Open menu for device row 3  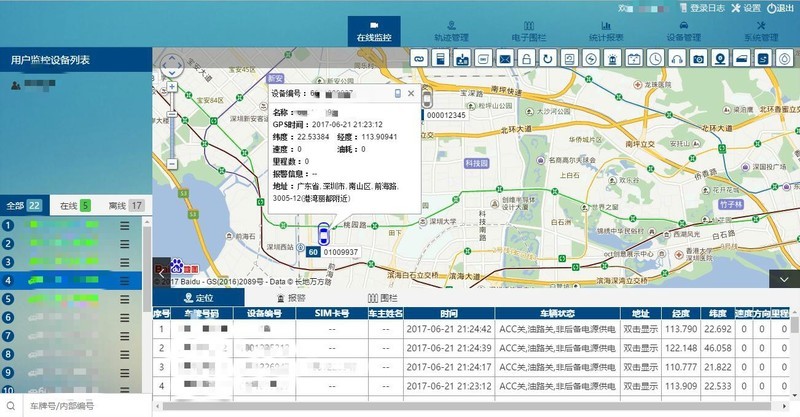coord(124,262)
